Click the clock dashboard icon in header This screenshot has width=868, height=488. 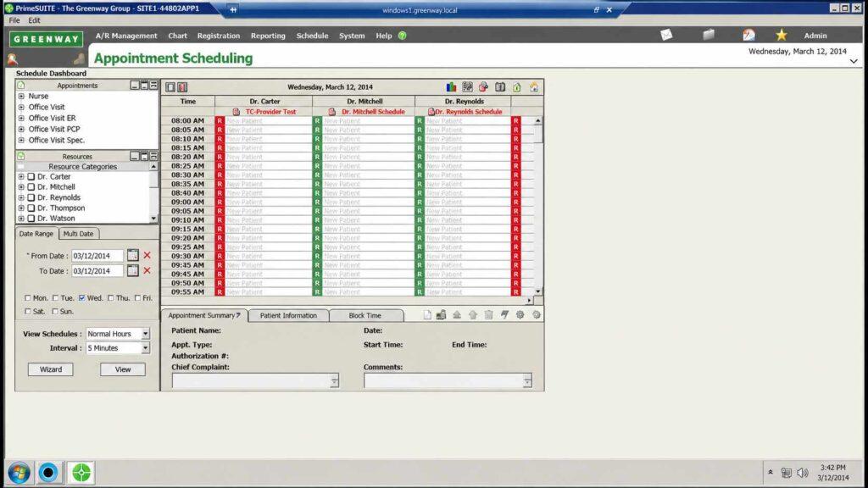pos(749,35)
